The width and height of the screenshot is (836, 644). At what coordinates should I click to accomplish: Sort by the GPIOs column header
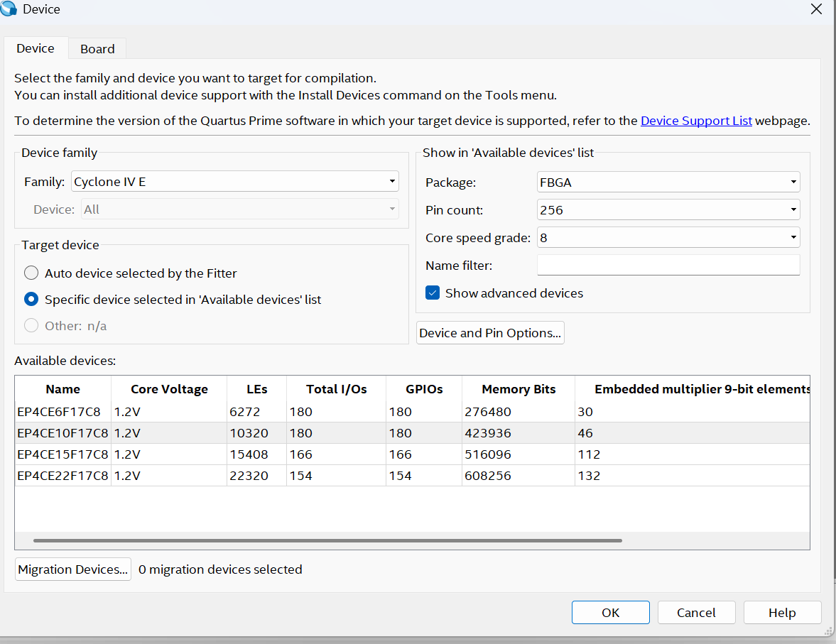pos(424,389)
